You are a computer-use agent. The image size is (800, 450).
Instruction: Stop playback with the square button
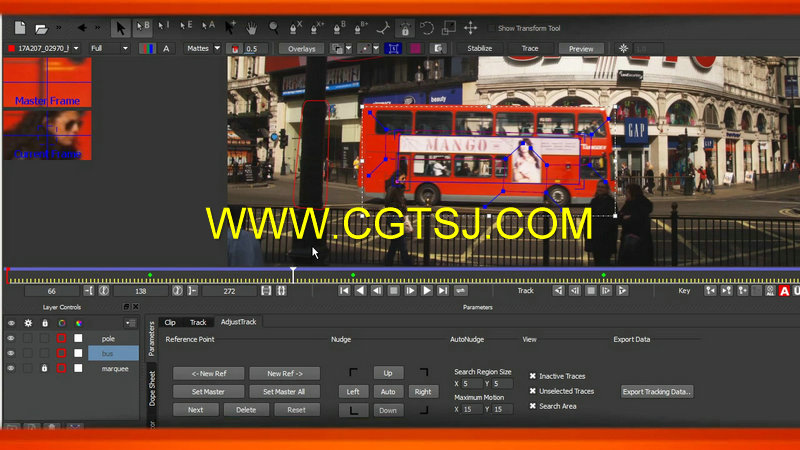click(x=393, y=291)
